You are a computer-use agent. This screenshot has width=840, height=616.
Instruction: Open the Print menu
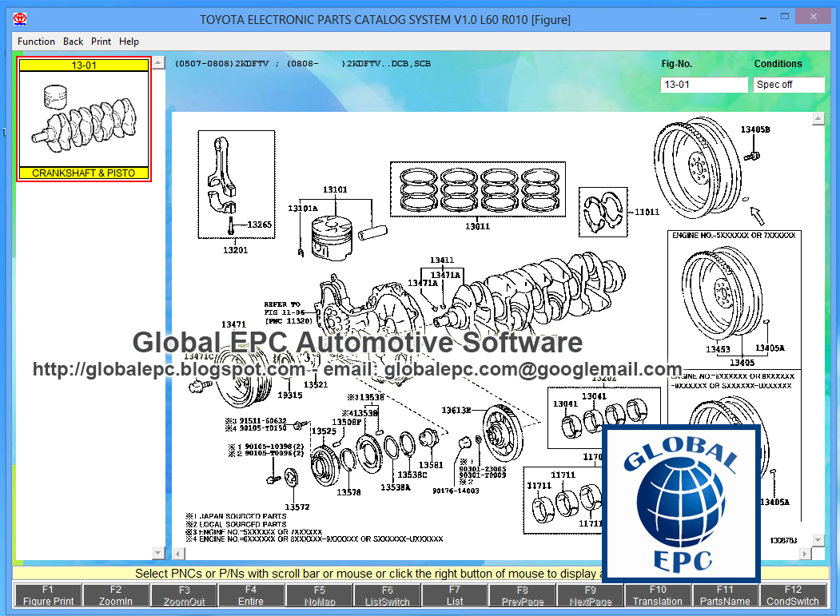101,42
